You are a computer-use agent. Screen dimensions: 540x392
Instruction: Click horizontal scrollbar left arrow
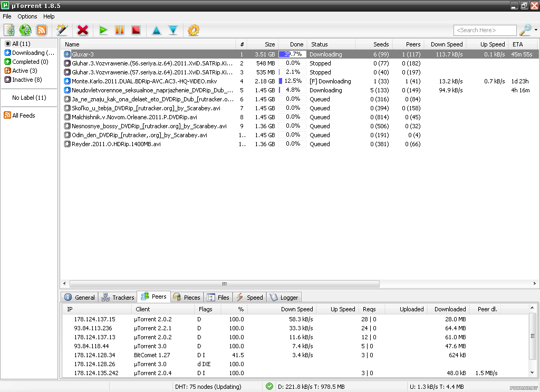pos(64,283)
